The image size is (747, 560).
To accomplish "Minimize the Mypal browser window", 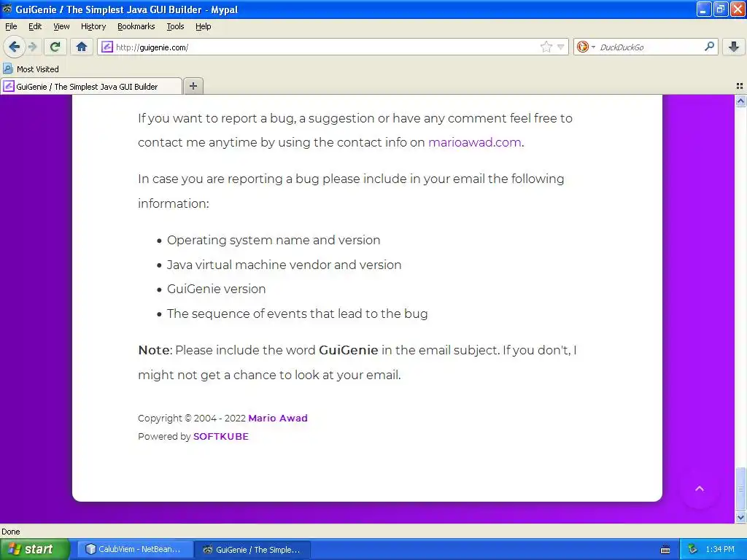I will tap(704, 9).
